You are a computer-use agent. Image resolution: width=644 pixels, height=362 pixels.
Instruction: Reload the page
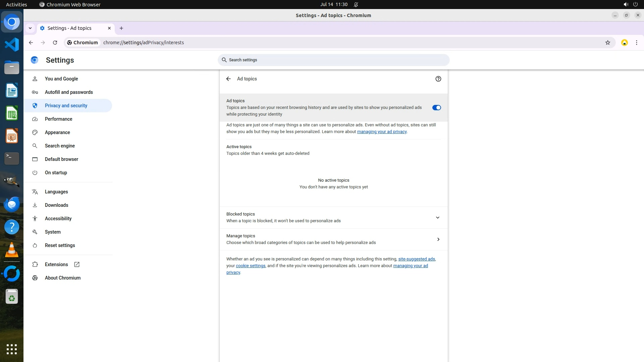(x=55, y=43)
